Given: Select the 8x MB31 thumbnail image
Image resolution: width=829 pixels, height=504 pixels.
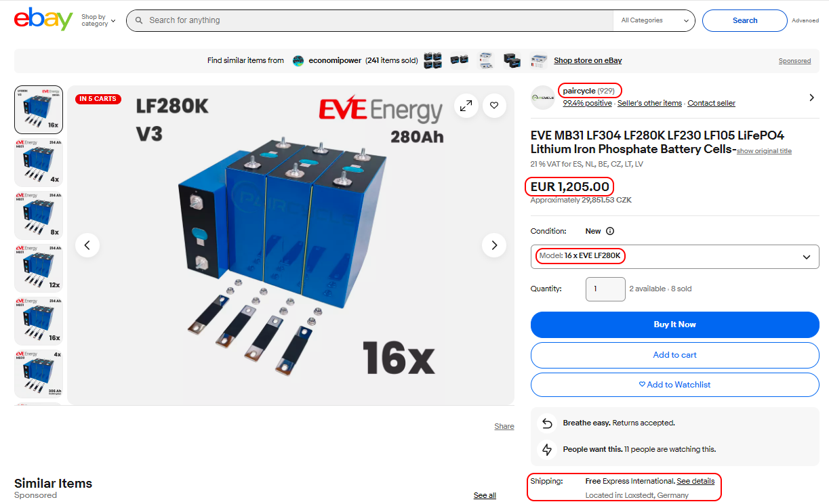Looking at the screenshot, I should (39, 215).
